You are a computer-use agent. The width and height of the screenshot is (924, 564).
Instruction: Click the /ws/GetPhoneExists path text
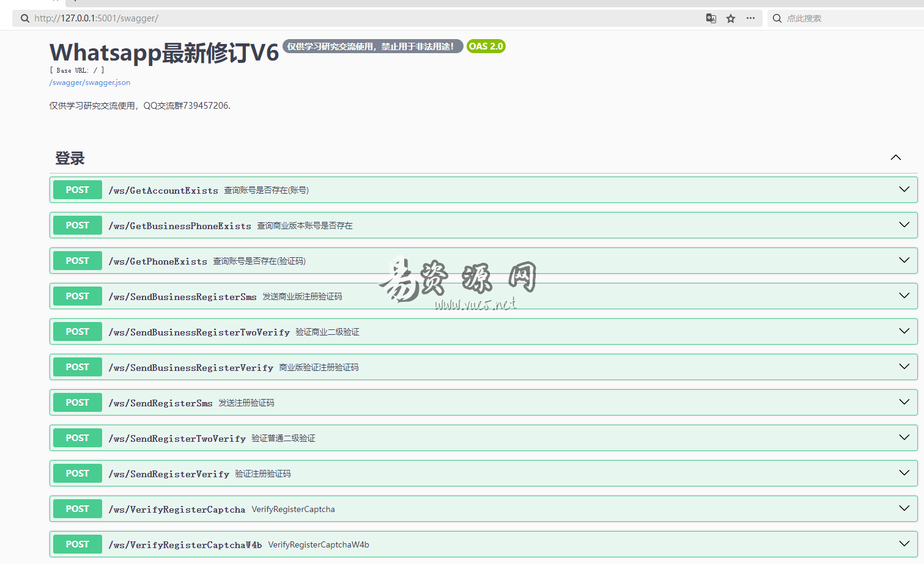(158, 262)
